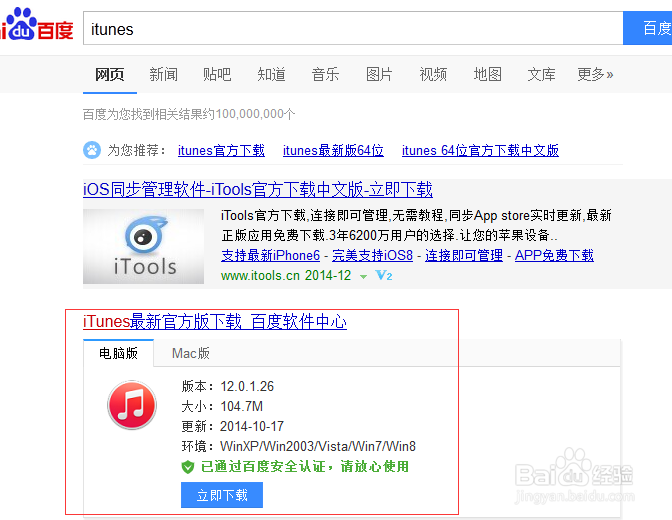Click the result count text 约100,000,000个
The image size is (672, 520).
tap(249, 114)
